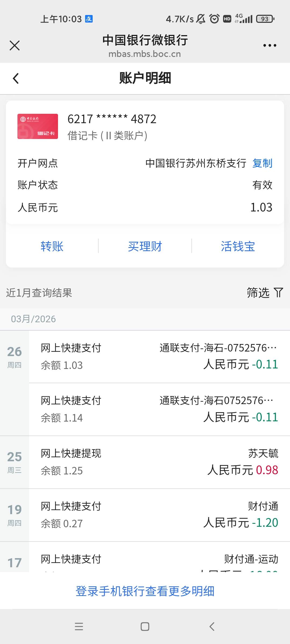
Task: Tap login to mobile banking for more details
Action: 145,591
